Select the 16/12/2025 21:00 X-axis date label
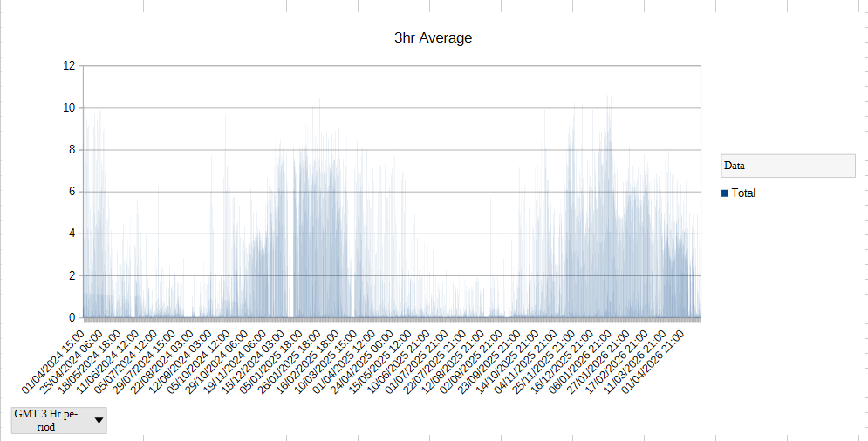The image size is (868, 441). [568, 359]
